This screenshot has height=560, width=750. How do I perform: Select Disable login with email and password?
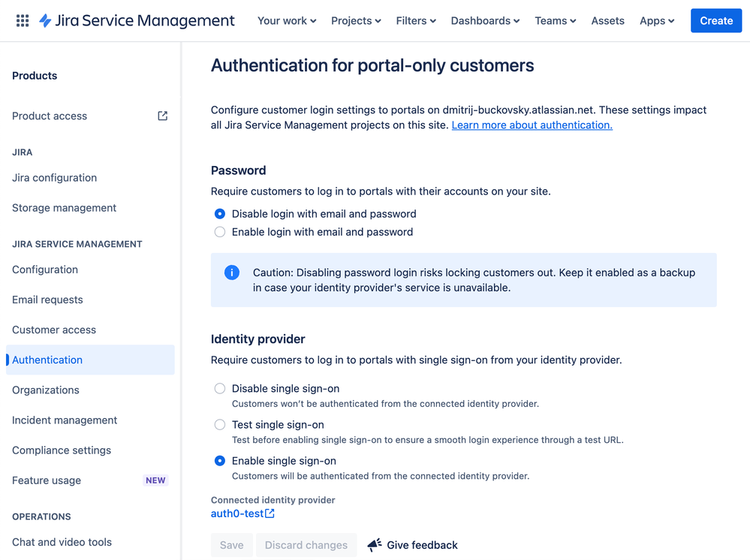coord(219,214)
